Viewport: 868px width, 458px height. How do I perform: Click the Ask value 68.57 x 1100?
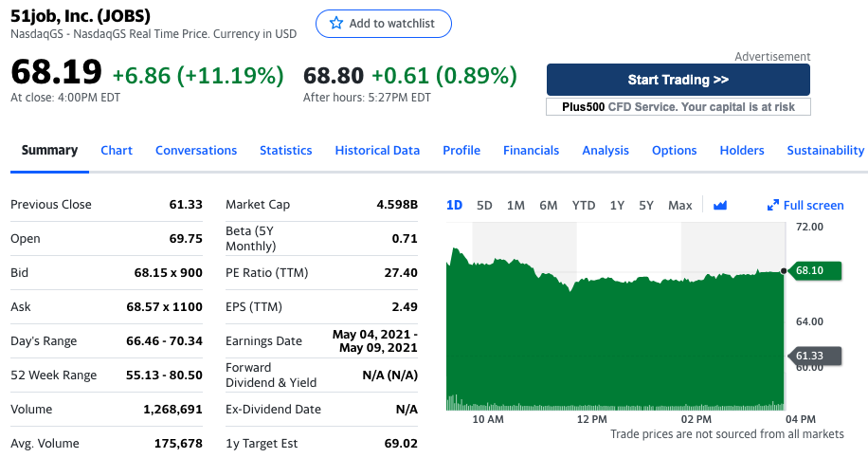coord(165,307)
